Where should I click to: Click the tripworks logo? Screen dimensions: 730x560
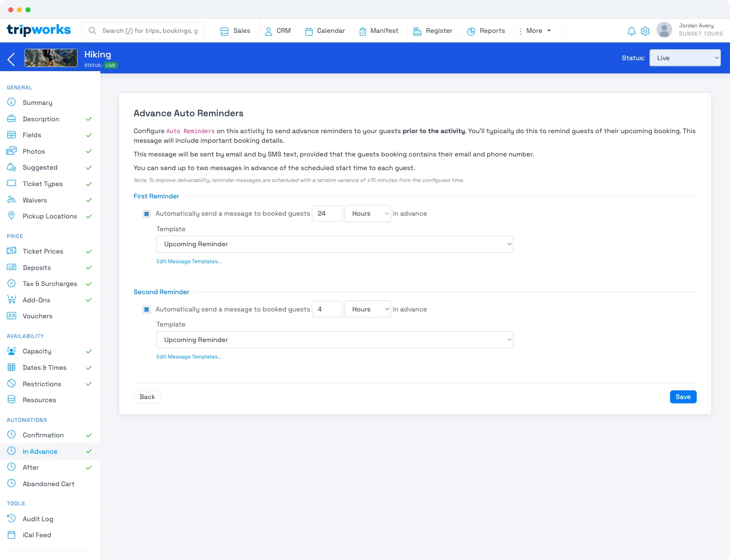tap(39, 30)
